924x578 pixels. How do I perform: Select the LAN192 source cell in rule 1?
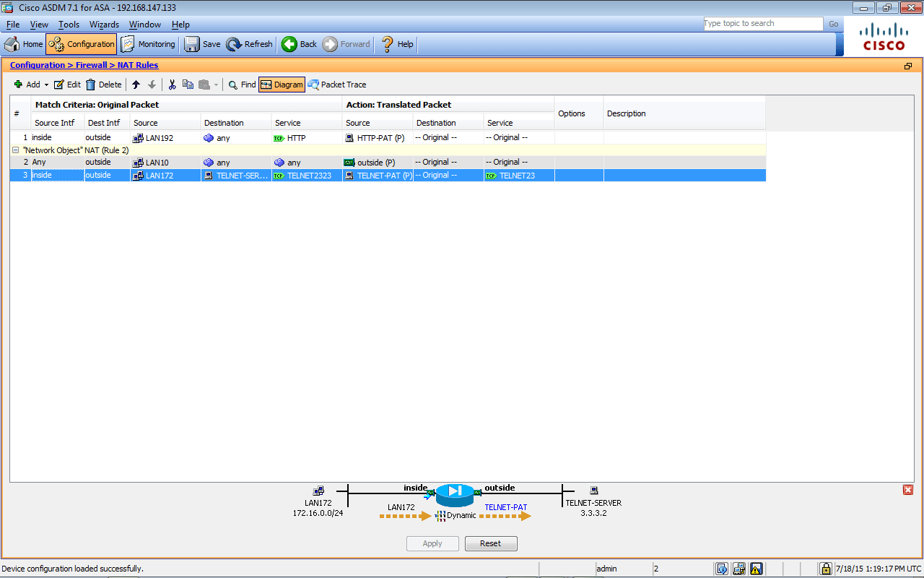coord(165,137)
